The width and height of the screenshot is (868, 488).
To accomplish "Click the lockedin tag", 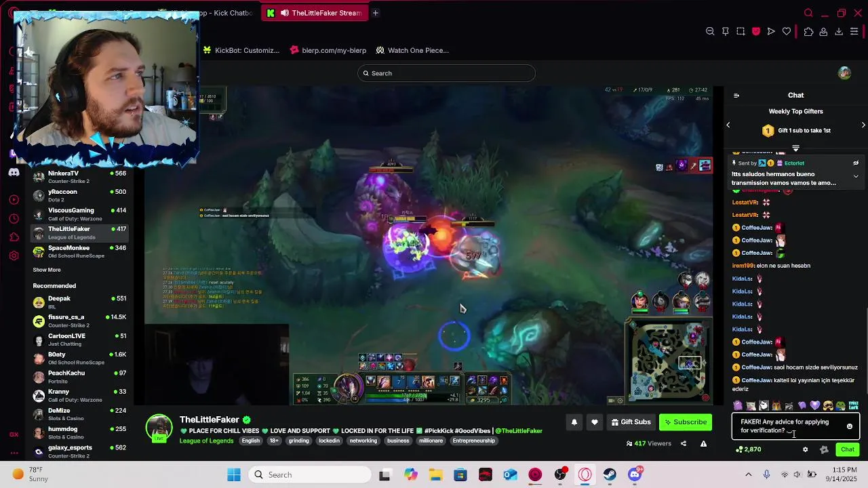I will [329, 441].
